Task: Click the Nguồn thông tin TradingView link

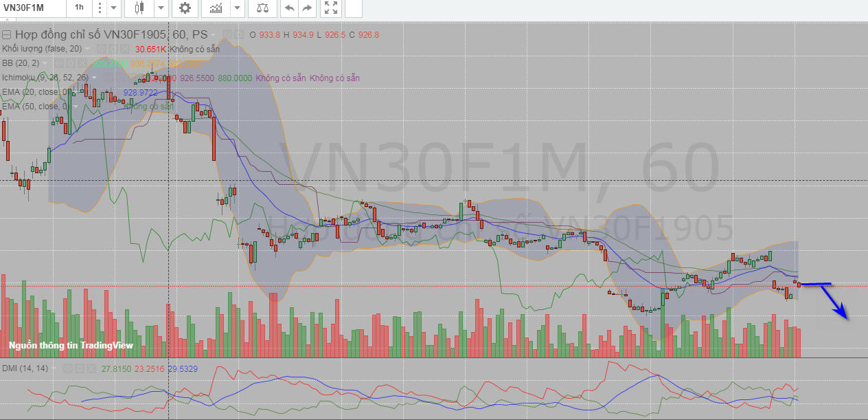Action: tap(71, 346)
